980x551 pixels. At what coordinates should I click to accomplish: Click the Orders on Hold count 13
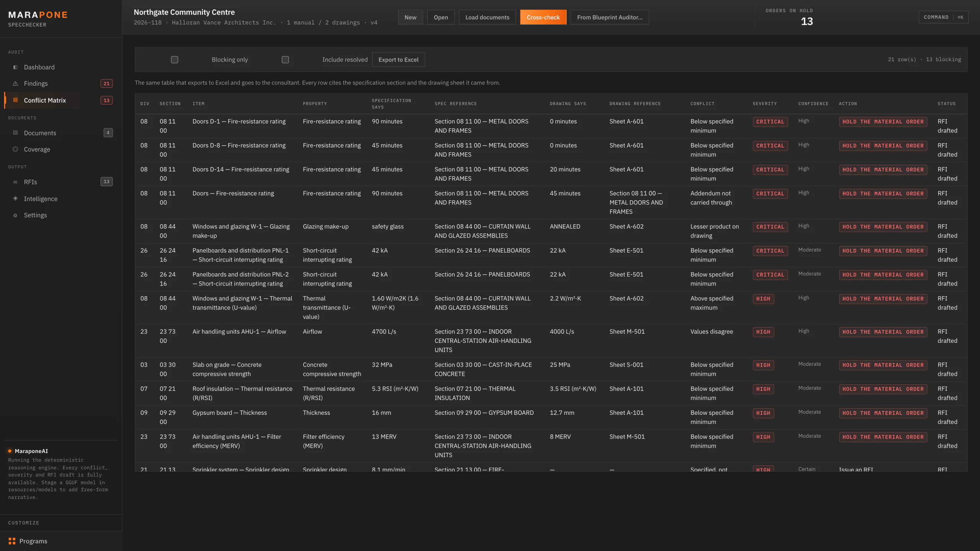(807, 22)
